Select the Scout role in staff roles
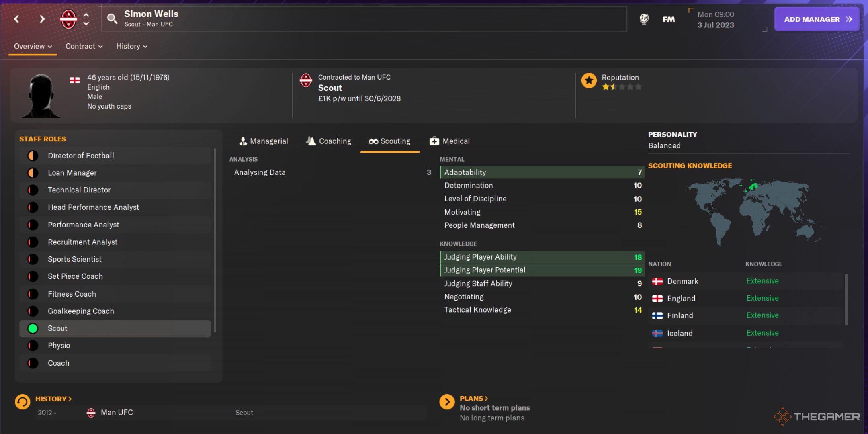Viewport: 868px width, 434px height. click(x=57, y=328)
